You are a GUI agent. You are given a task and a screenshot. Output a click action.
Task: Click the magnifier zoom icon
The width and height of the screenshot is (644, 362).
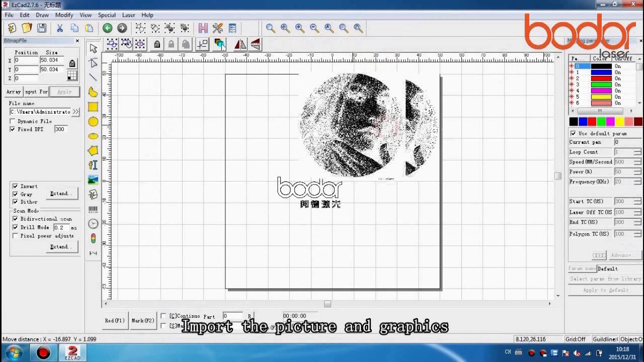271,28
